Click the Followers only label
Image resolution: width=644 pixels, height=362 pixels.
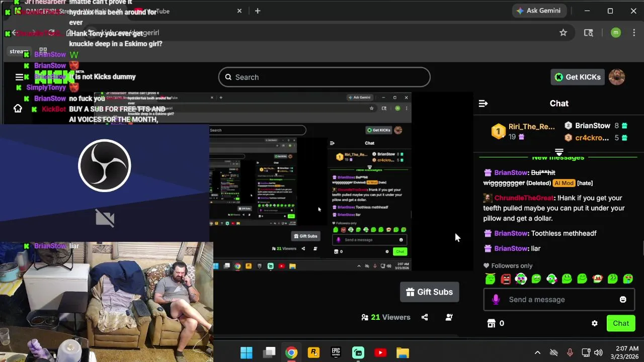click(512, 266)
